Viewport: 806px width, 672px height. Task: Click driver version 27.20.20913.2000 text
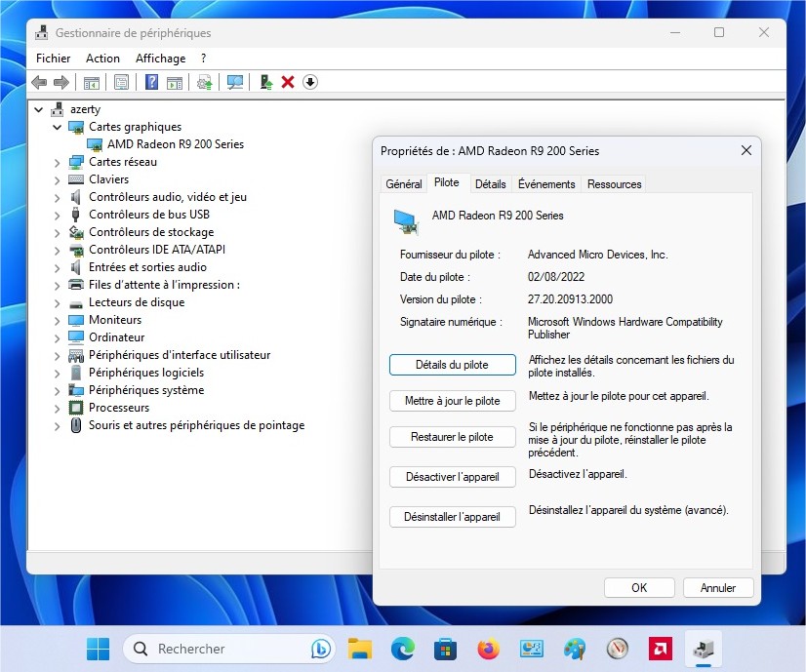click(570, 299)
